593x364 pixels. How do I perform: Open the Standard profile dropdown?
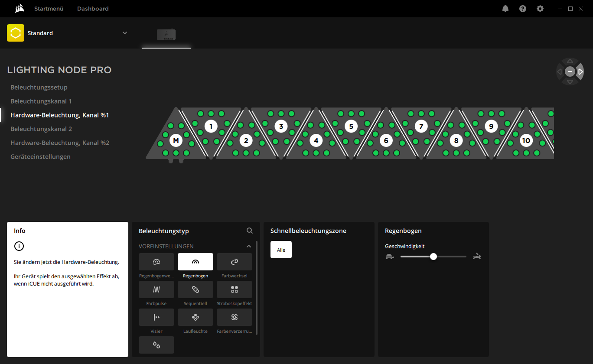125,33
